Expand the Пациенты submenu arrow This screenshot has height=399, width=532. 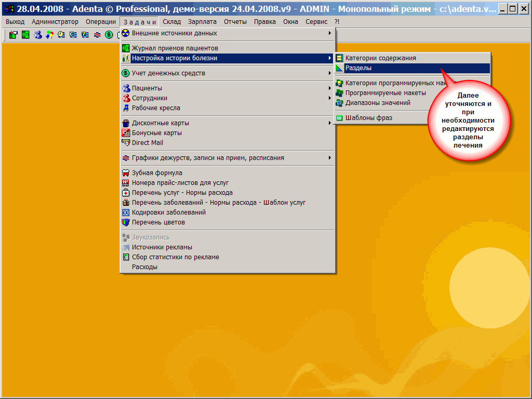tap(329, 88)
